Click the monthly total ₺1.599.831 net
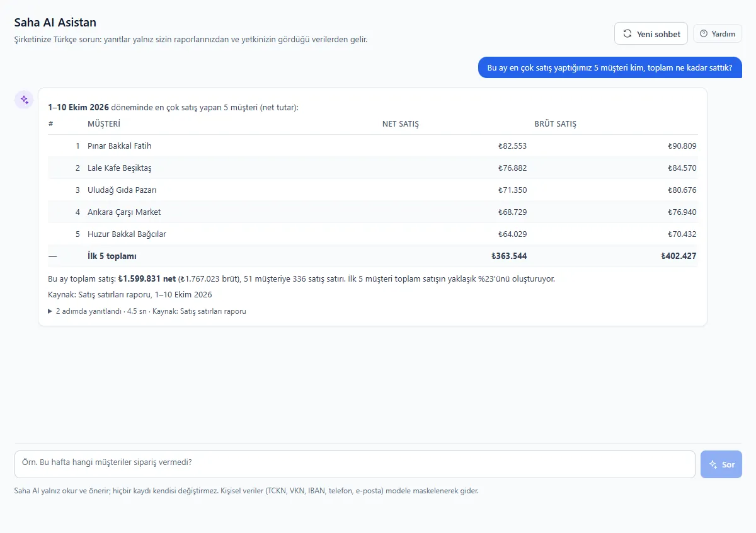This screenshot has width=756, height=533. tap(147, 278)
